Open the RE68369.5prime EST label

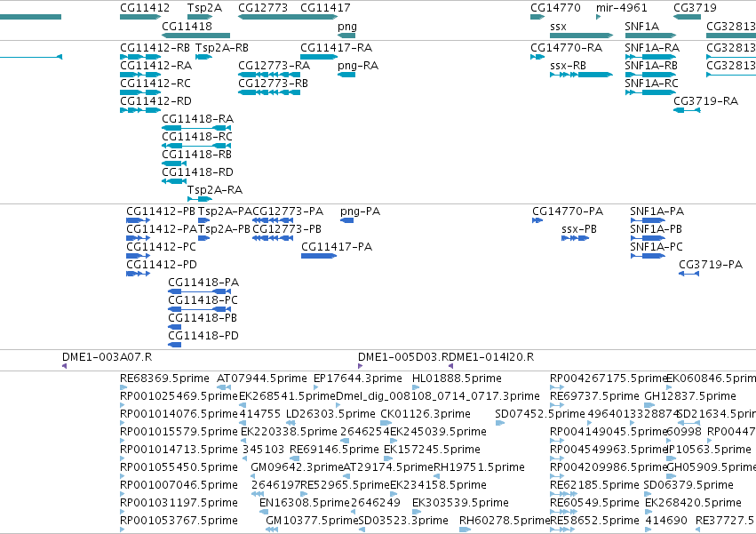(165, 379)
